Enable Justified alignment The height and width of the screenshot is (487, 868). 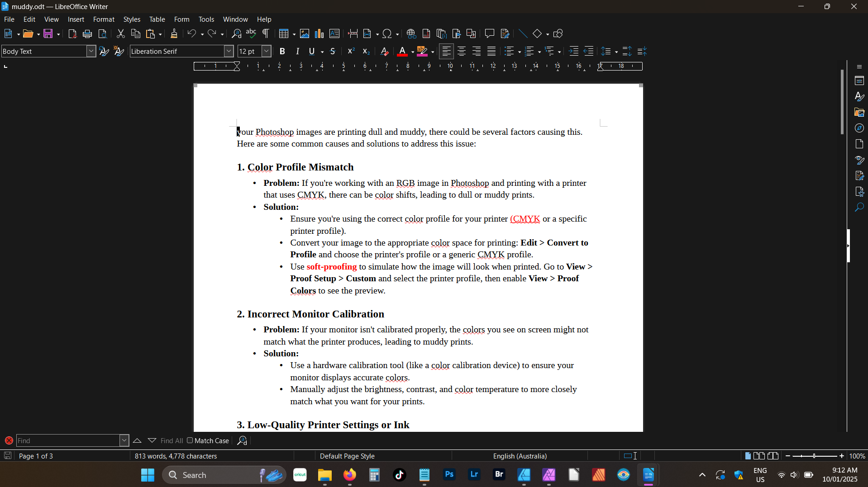coord(491,52)
